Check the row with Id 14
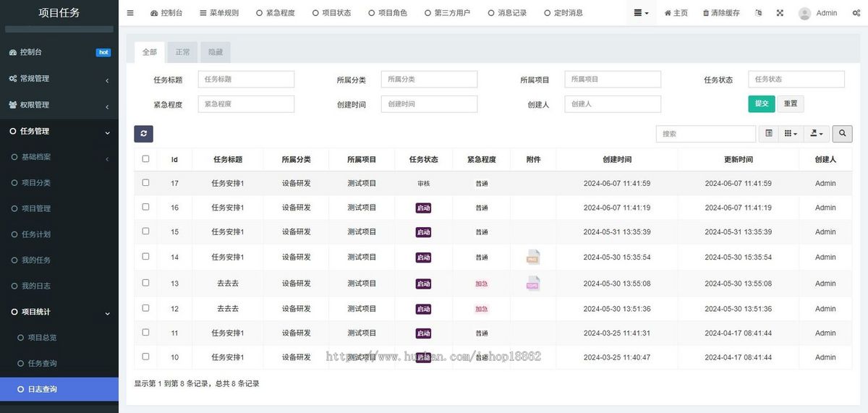This screenshot has height=413, width=868. tap(145, 257)
